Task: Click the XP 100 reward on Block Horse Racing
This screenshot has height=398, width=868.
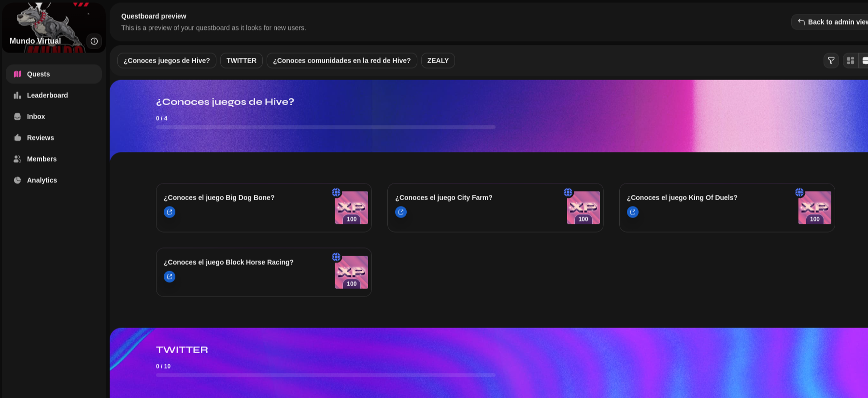Action: tap(352, 273)
